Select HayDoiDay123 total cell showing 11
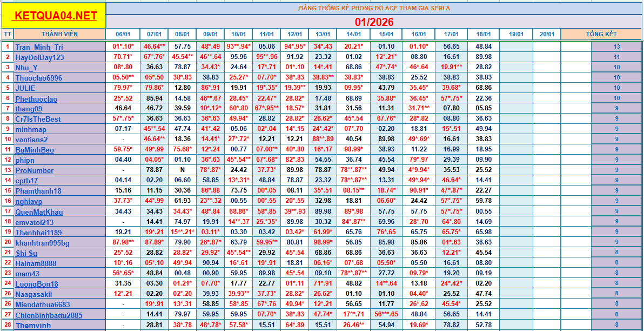 click(x=616, y=57)
